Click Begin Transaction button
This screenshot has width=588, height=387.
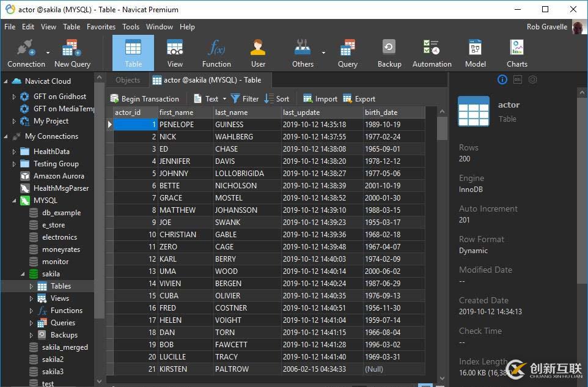(x=144, y=99)
